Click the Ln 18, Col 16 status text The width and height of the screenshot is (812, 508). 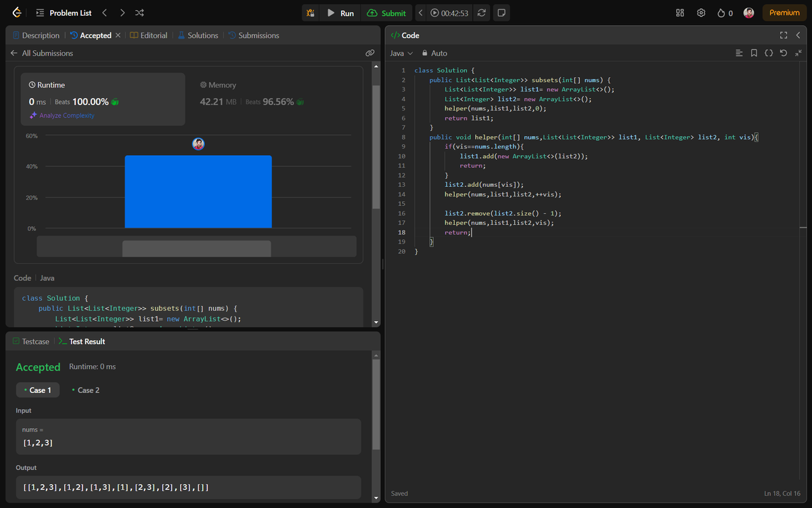click(782, 493)
